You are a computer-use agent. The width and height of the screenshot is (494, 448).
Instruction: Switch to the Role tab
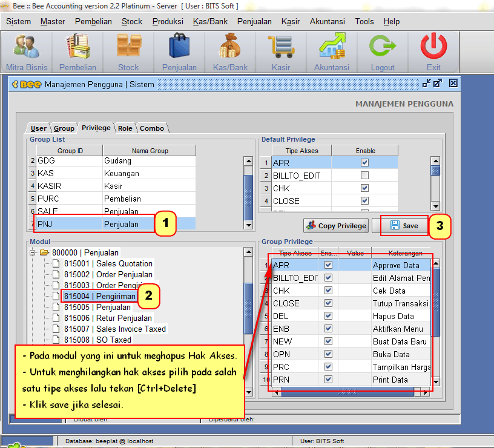(x=125, y=128)
